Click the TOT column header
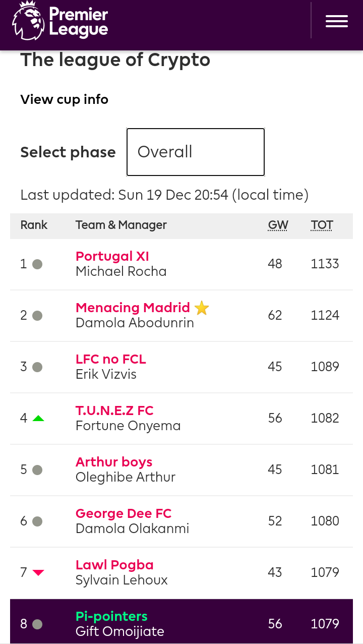 [x=322, y=225]
